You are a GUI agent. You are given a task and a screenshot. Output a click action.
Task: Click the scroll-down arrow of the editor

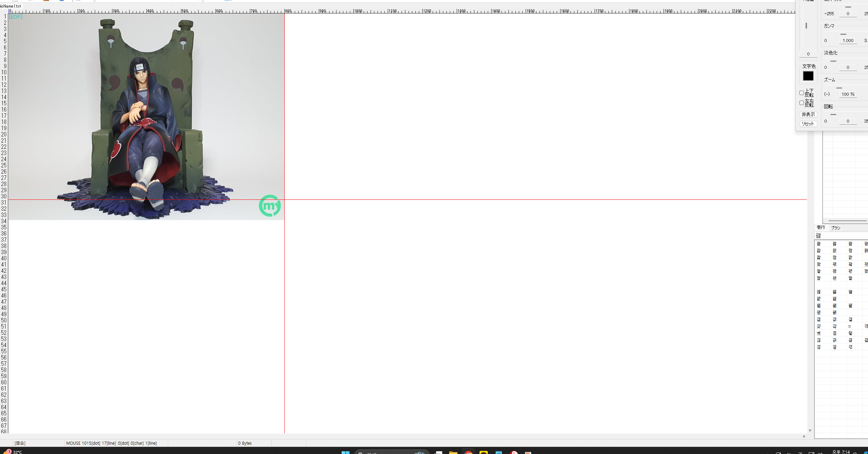[810, 431]
